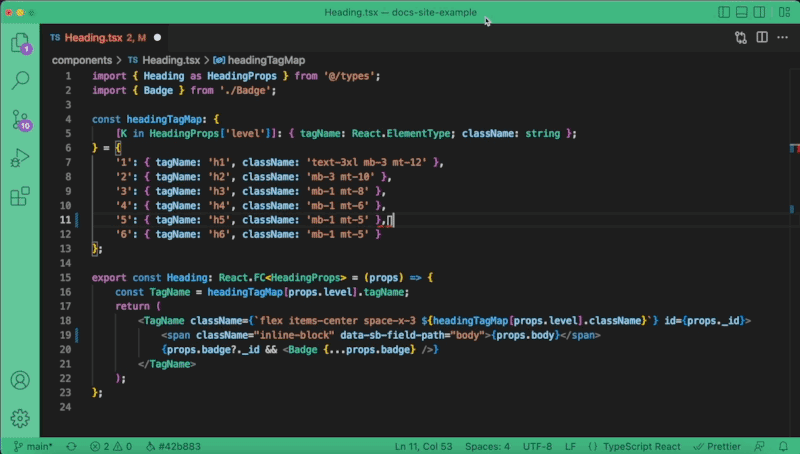Open the editor More Actions ellipsis
The height and width of the screenshot is (454, 800).
click(x=782, y=37)
